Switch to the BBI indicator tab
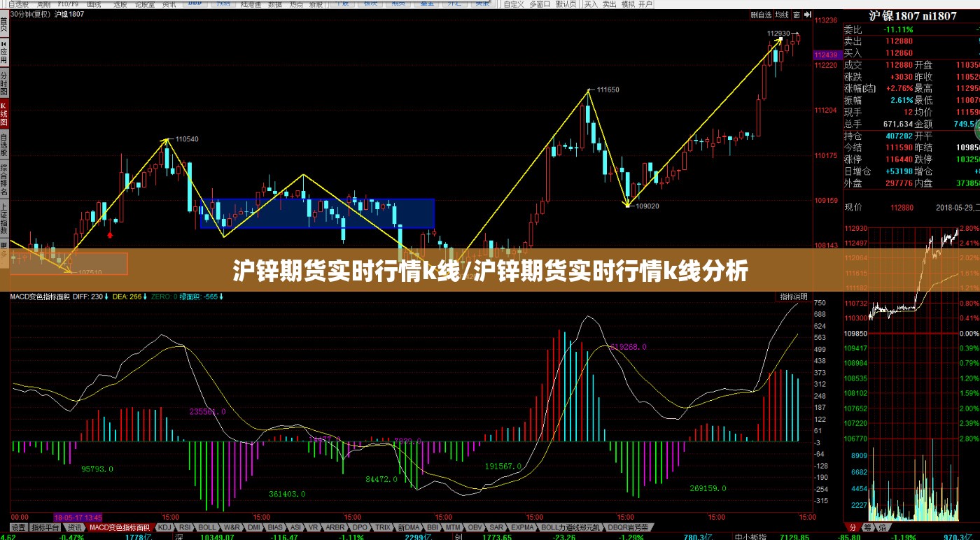Viewport: 980px width, 540px height. pos(433,527)
